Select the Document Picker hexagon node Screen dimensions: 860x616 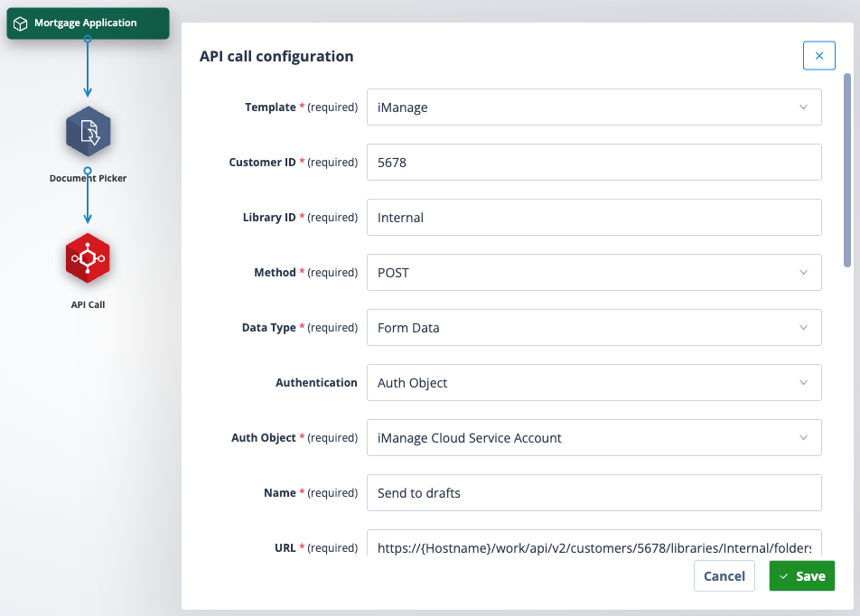coord(88,132)
